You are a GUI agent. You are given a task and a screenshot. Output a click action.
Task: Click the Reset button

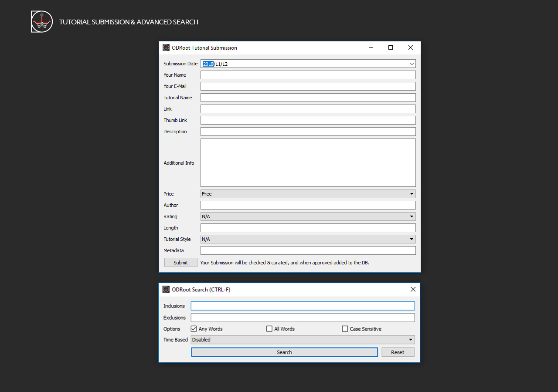[x=398, y=352]
